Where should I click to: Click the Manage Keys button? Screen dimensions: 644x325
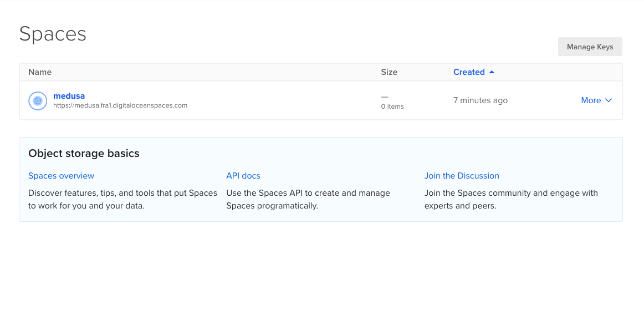pos(590,47)
